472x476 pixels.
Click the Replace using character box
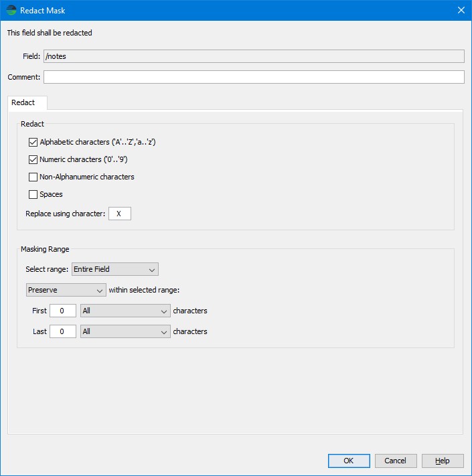120,214
